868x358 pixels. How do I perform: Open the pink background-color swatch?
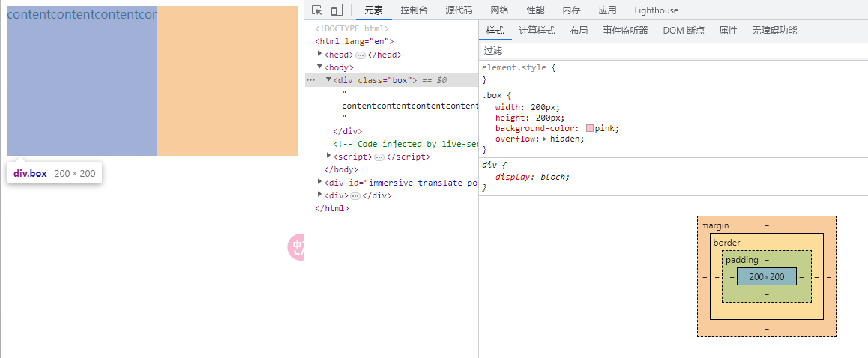tap(590, 128)
